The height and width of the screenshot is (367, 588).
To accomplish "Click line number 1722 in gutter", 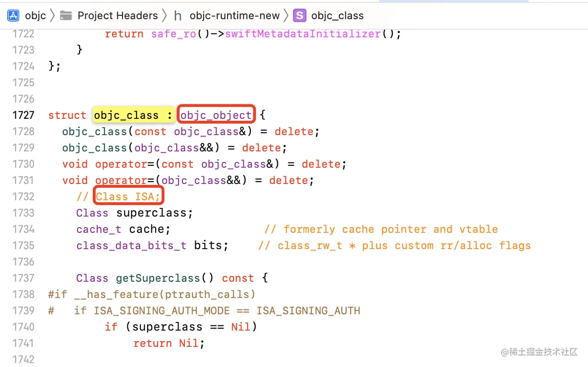I will point(23,34).
